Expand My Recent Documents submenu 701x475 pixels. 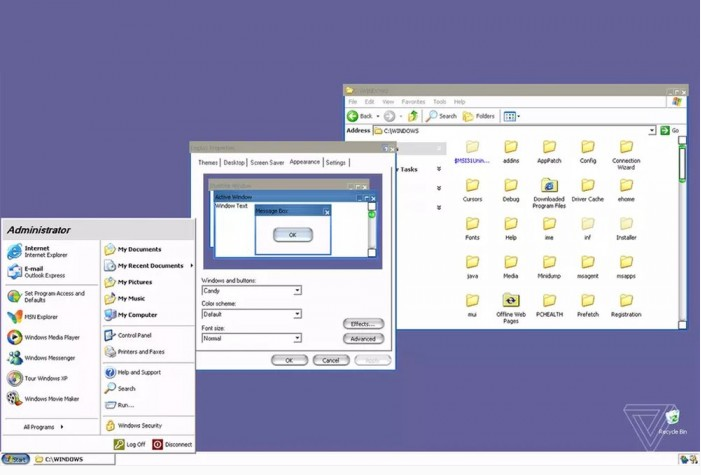pyautogui.click(x=150, y=266)
